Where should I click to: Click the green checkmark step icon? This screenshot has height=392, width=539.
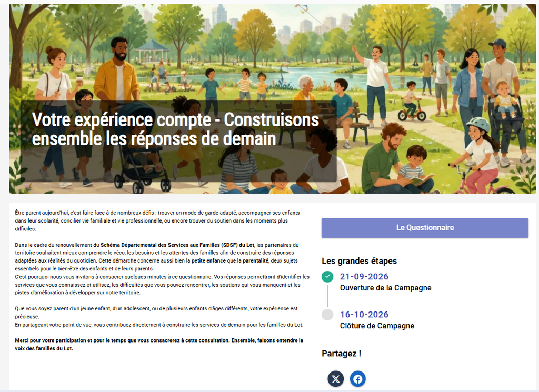pos(327,277)
